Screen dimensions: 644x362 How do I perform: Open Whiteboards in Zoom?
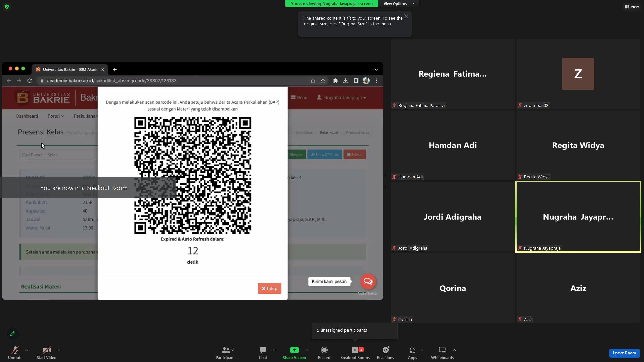[x=442, y=353]
